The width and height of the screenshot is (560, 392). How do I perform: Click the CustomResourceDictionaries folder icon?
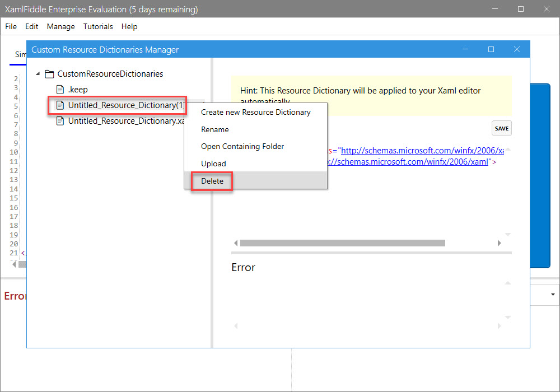point(49,74)
